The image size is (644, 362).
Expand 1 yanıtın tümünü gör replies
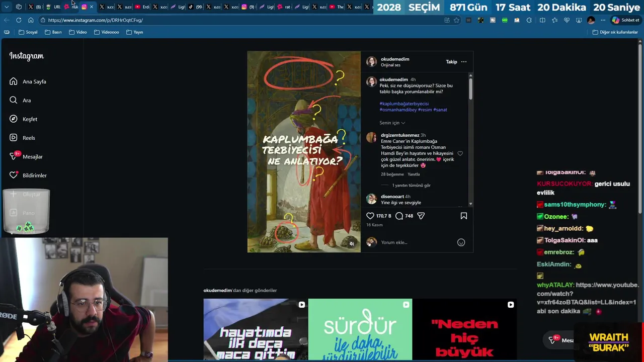[x=411, y=186]
